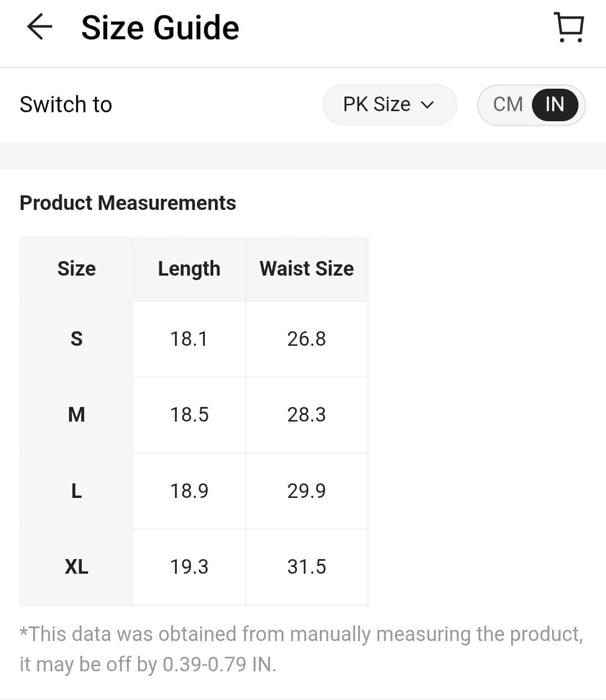The height and width of the screenshot is (700, 606).
Task: Select the IN unit option
Action: point(554,104)
